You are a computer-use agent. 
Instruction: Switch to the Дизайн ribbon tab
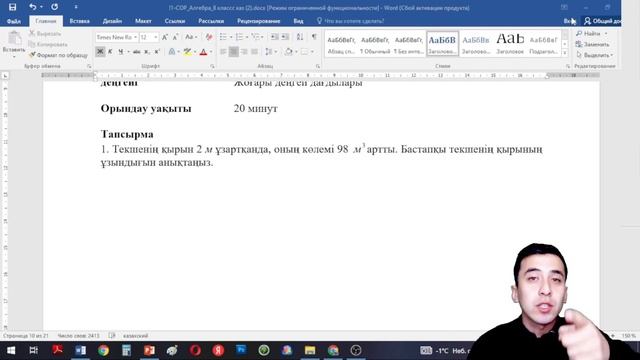click(x=112, y=21)
